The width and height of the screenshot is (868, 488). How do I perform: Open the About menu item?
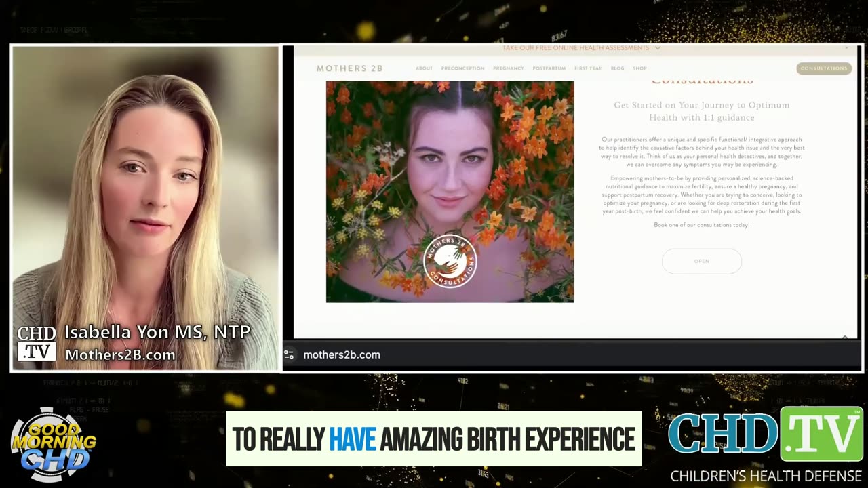(424, 68)
